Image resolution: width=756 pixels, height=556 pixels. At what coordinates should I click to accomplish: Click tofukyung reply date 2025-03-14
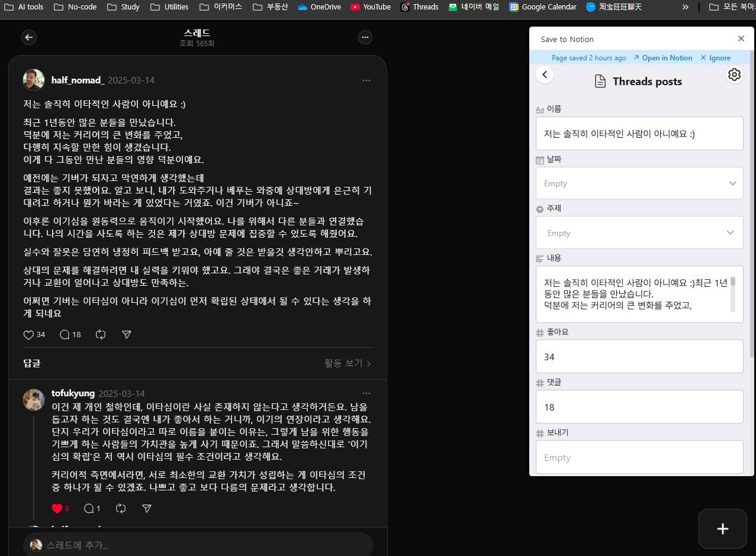click(121, 393)
